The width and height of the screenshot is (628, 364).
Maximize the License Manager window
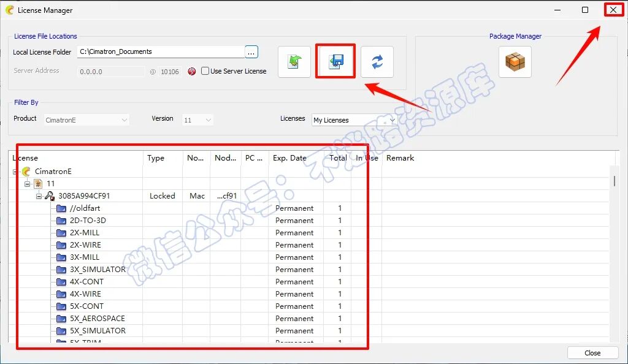(x=585, y=10)
